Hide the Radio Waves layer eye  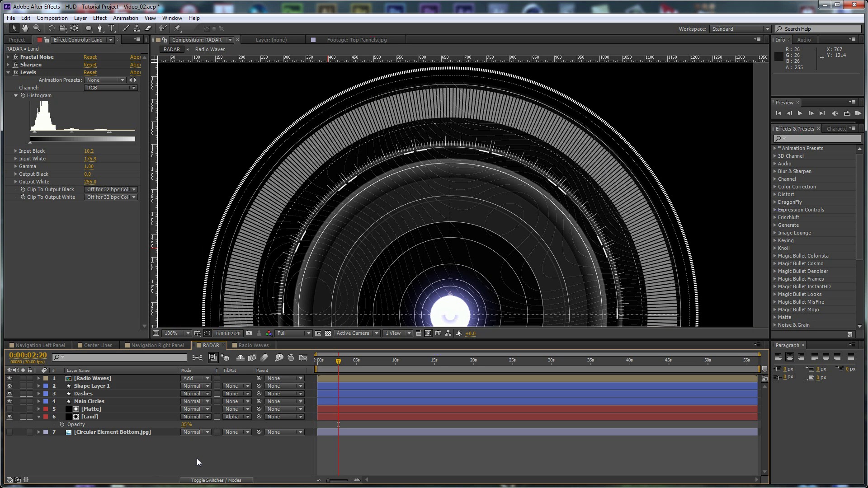point(9,378)
